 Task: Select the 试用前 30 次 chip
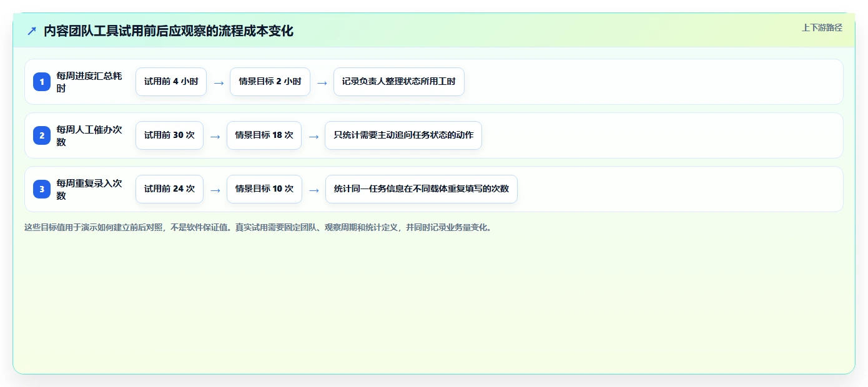tap(169, 135)
